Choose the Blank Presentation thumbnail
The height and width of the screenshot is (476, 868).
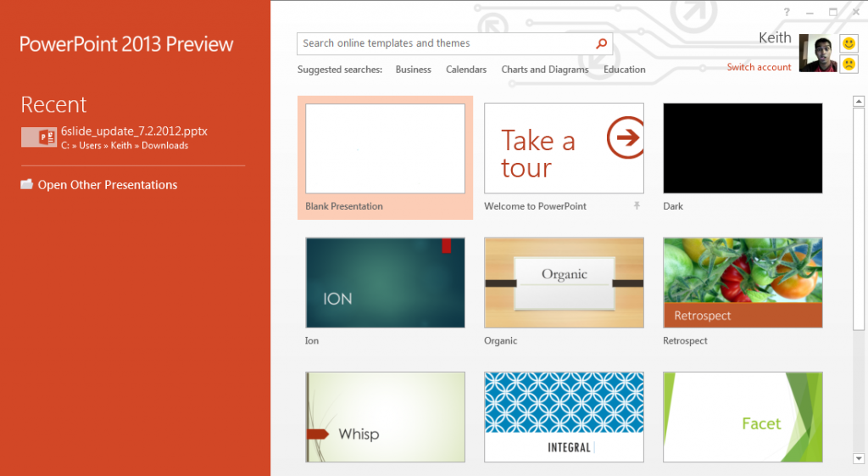pos(386,148)
